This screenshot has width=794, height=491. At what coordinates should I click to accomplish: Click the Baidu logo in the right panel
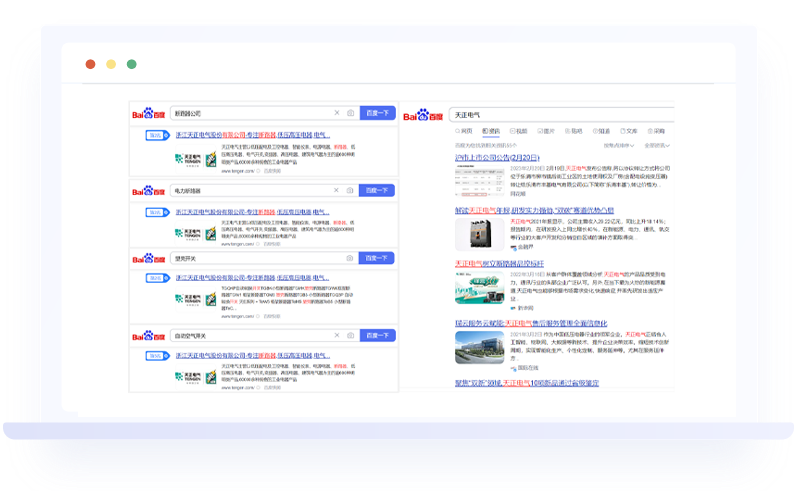tap(424, 115)
